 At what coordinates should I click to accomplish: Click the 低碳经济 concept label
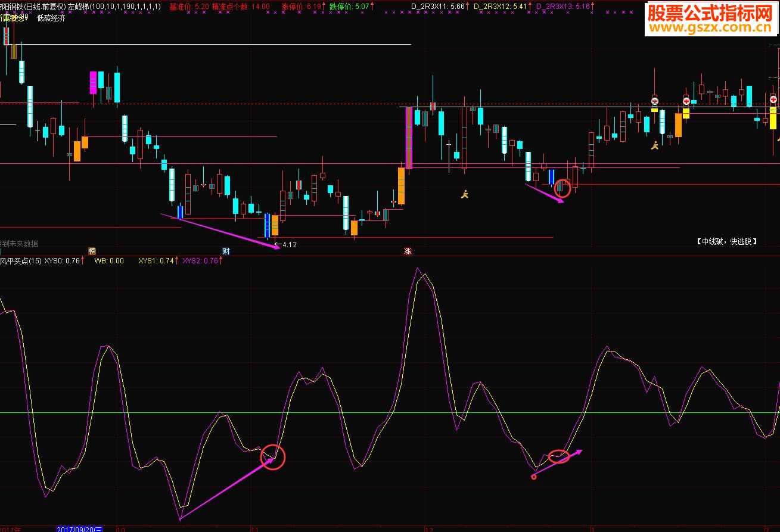(51, 18)
